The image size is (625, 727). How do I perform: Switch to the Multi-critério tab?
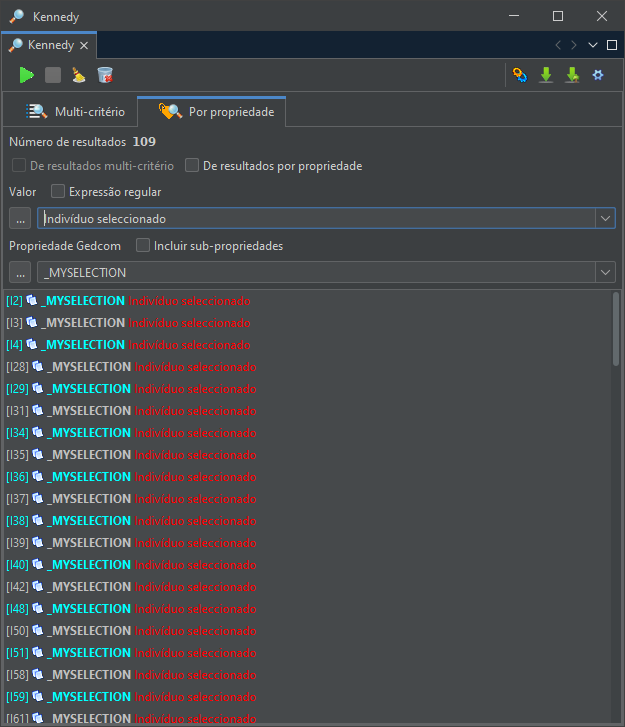click(x=76, y=112)
